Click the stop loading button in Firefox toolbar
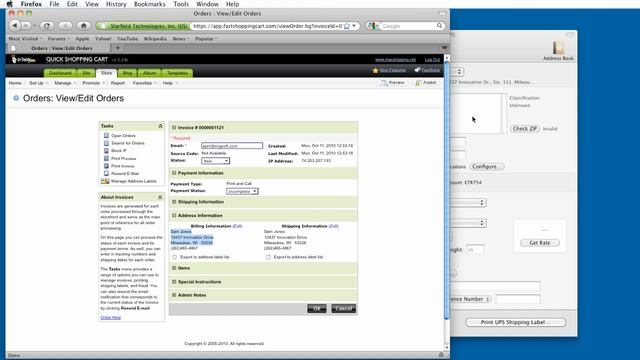Screen dimensions: 640x360 pyautogui.click(x=65, y=26)
